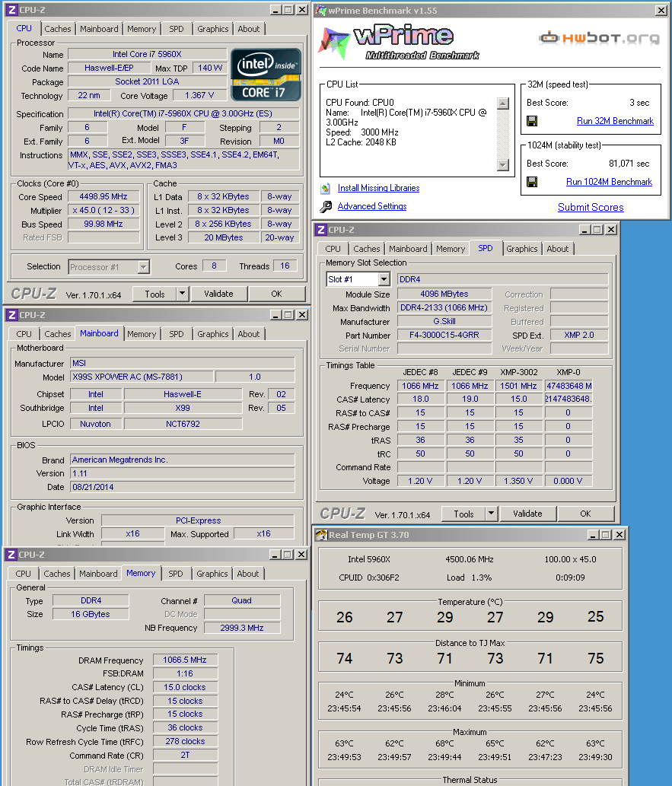Click the CPU List scrollbar down arrow
The height and width of the screenshot is (786, 672).
point(502,164)
